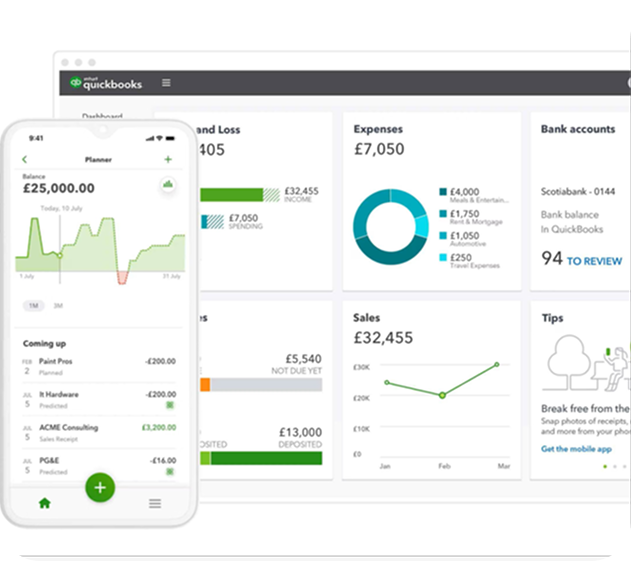Click the In QuickBooks label
Screen dimensions: 631x561
click(x=572, y=229)
